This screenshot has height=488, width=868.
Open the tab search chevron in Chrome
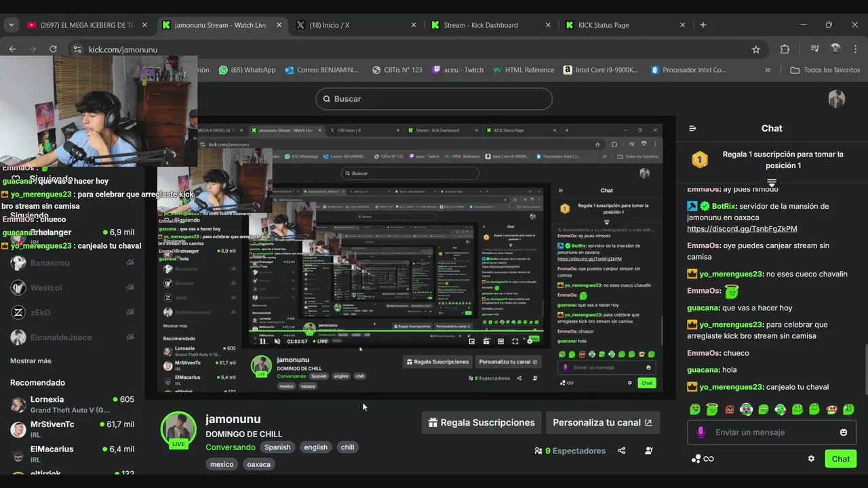(11, 25)
